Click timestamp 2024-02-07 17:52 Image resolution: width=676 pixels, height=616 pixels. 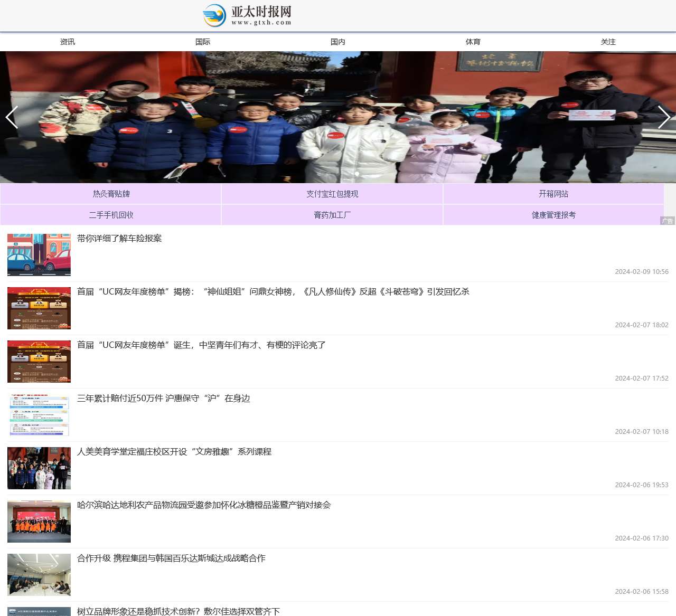pyautogui.click(x=642, y=378)
